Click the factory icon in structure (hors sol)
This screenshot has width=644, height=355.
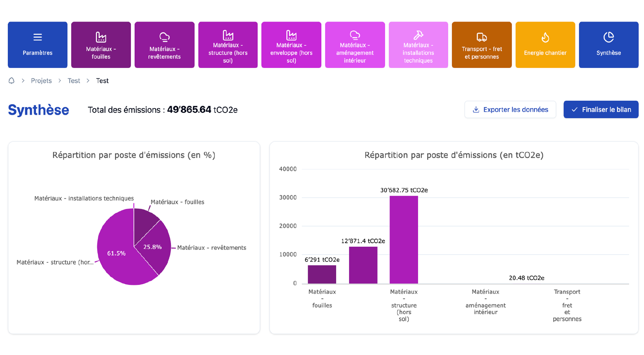(228, 35)
